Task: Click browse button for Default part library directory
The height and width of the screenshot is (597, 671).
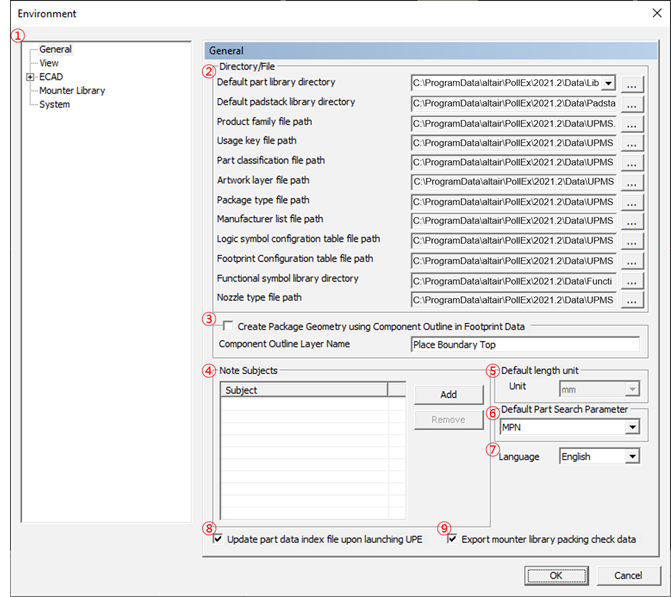Action: click(631, 84)
